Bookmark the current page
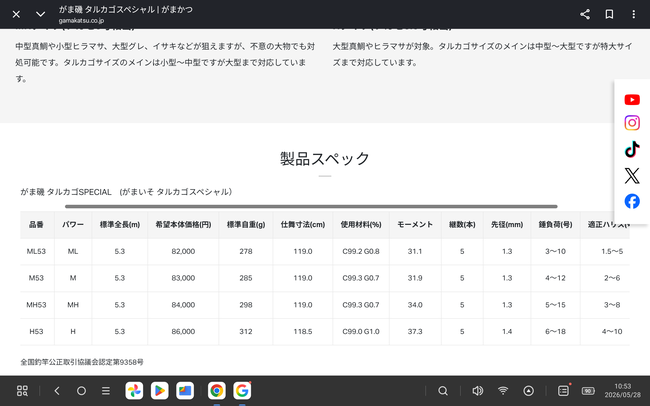 (609, 15)
